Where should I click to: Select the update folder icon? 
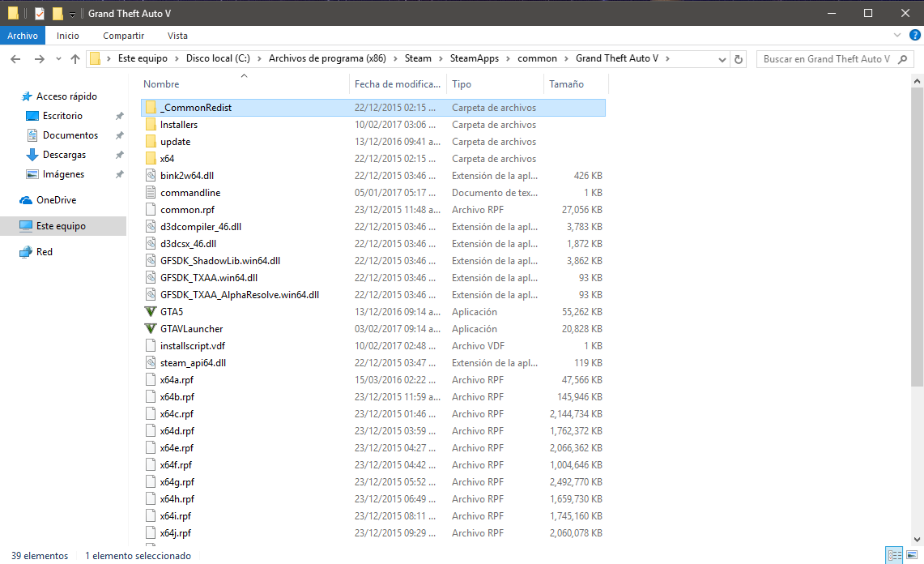[151, 142]
